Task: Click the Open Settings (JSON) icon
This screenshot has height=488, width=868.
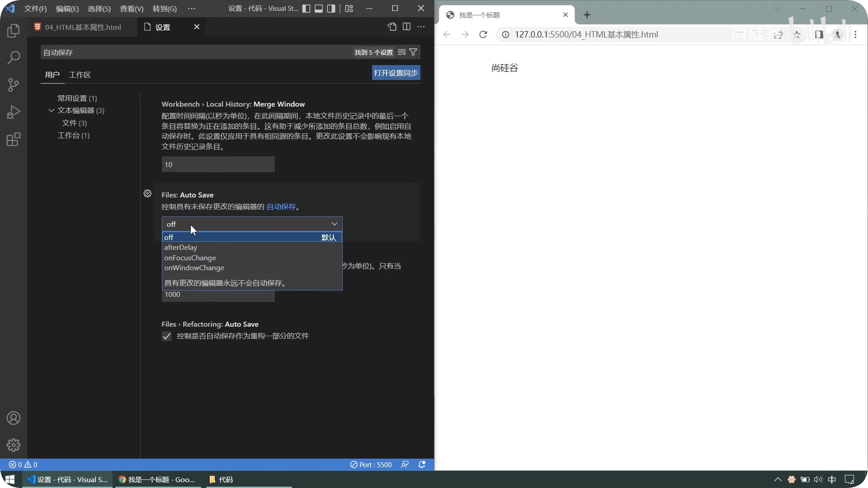Action: [392, 27]
